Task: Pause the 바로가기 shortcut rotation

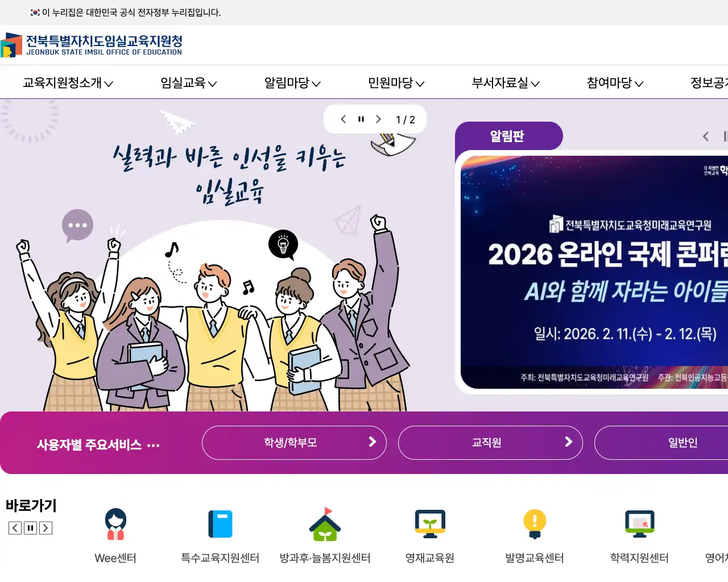Action: [31, 528]
